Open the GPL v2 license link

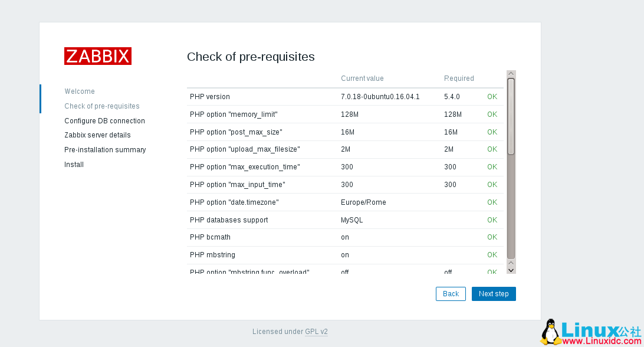pyautogui.click(x=316, y=332)
